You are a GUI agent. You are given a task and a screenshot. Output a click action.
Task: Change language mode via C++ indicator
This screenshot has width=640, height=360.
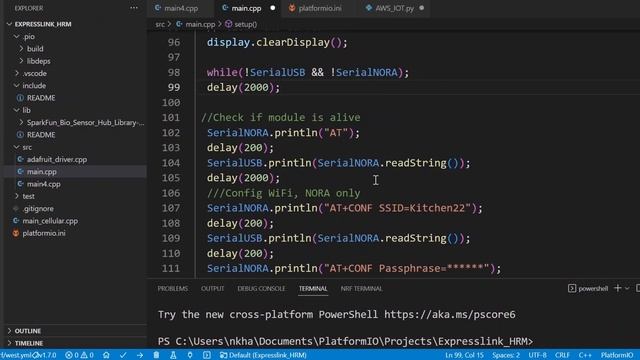(x=585, y=355)
